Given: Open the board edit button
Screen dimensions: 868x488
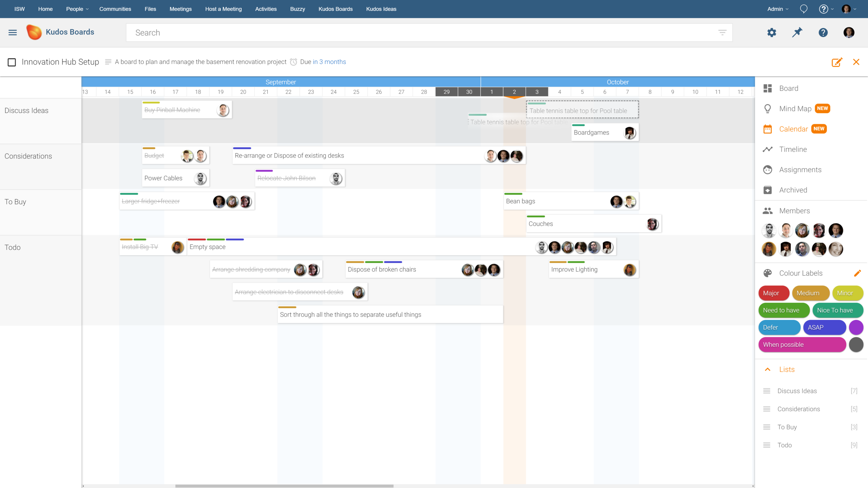Looking at the screenshot, I should (837, 62).
